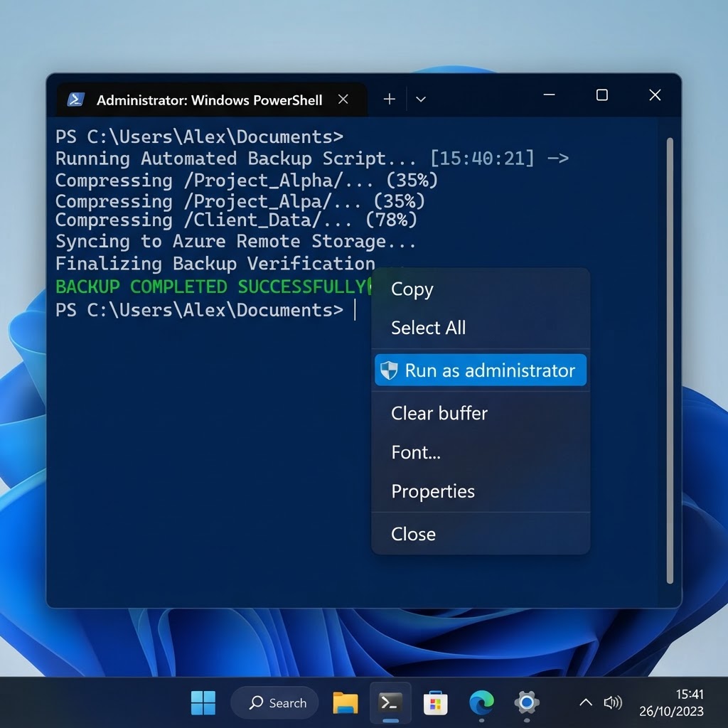Screen dimensions: 728x728
Task: Click the Finalizing Backup Verification line
Action: 215,264
